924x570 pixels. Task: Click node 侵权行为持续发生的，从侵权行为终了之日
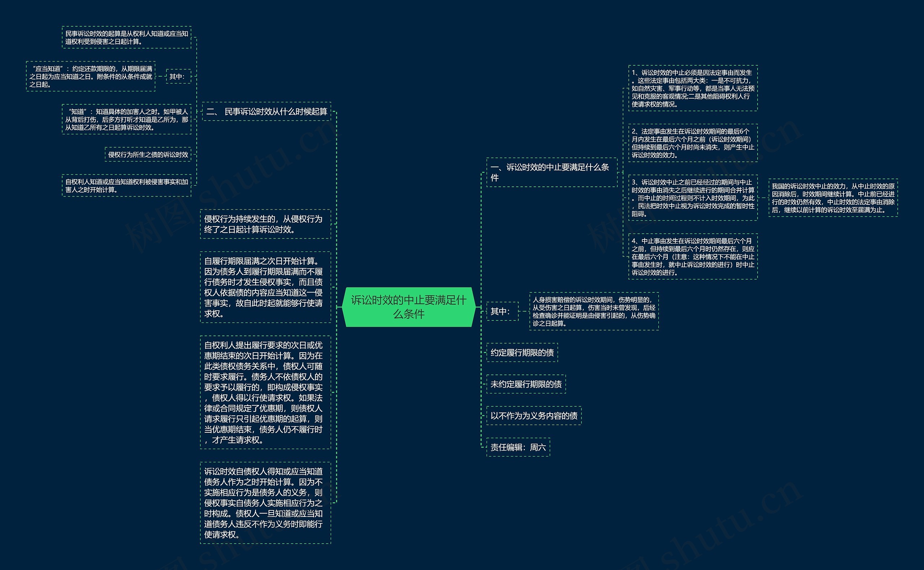click(x=266, y=224)
